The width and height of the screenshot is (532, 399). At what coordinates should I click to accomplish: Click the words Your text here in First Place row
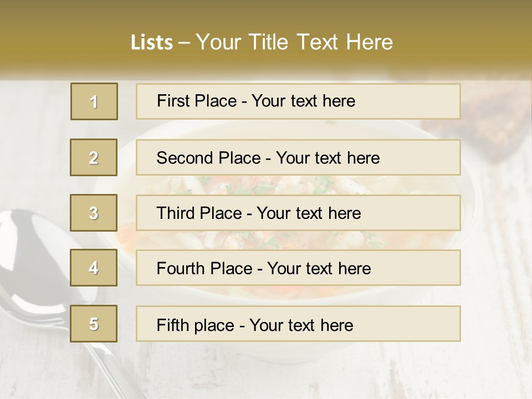(303, 101)
